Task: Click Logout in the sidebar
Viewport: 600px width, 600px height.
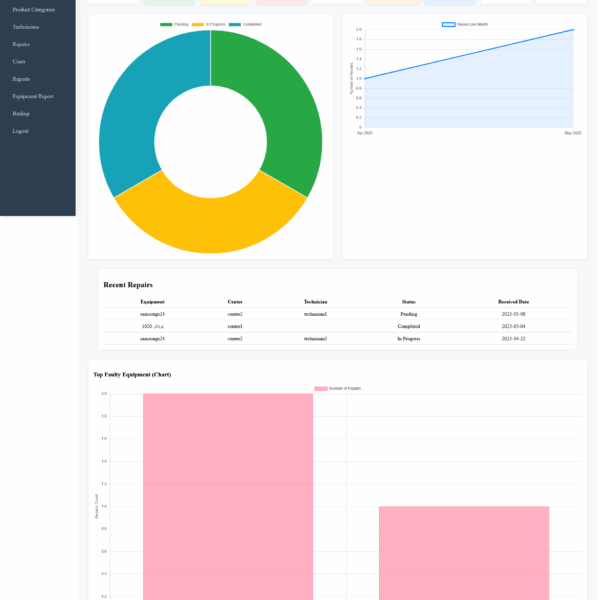Action: coord(20,131)
